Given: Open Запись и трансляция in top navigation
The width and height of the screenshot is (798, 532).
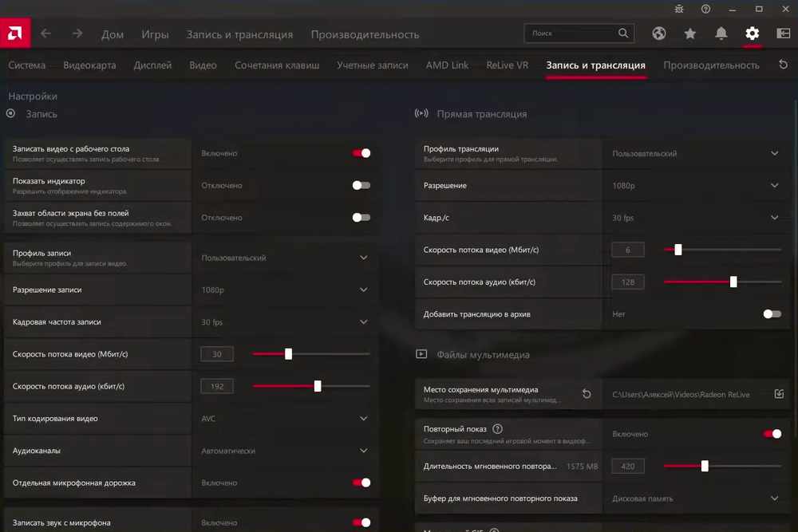Looking at the screenshot, I should [x=239, y=34].
